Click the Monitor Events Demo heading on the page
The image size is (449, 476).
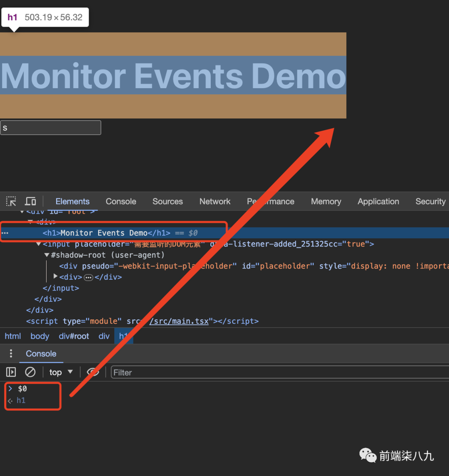click(x=173, y=76)
